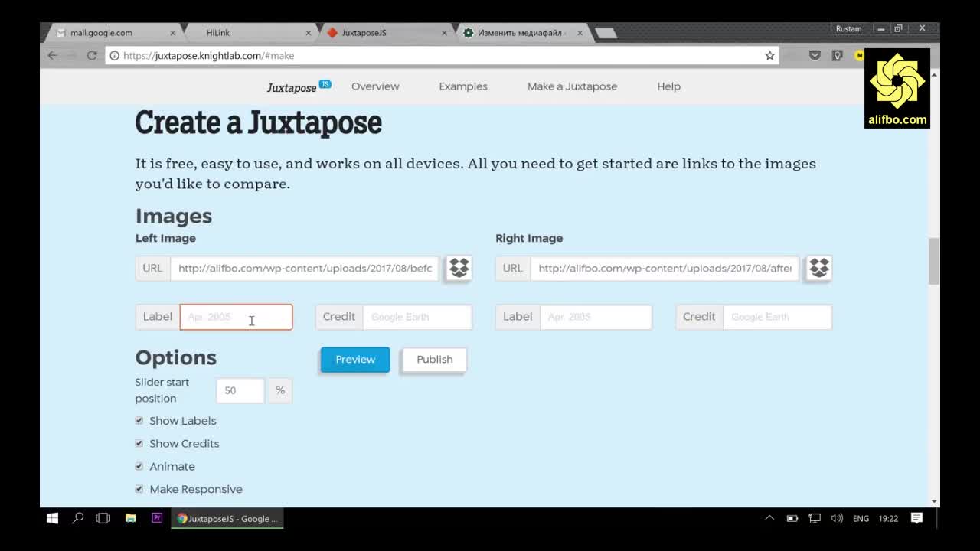Focus the Left Image Credit field
The width and height of the screenshot is (980, 551).
point(417,317)
